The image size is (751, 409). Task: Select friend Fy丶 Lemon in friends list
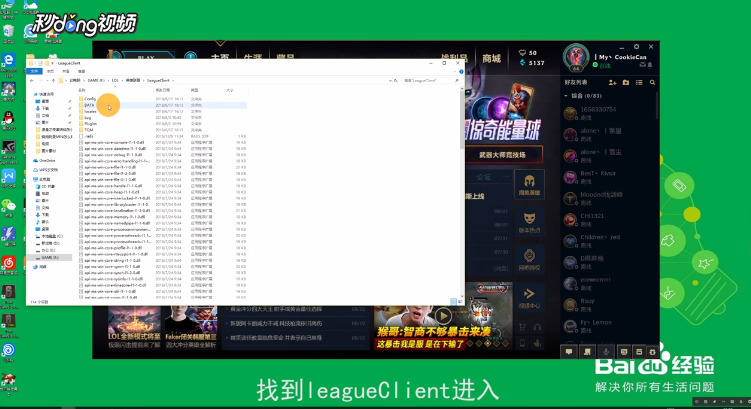point(609,326)
